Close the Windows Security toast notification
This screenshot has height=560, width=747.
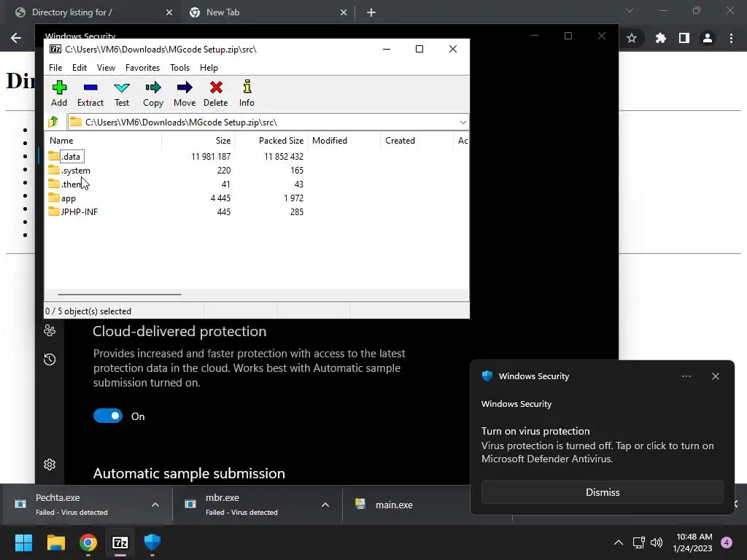[715, 376]
